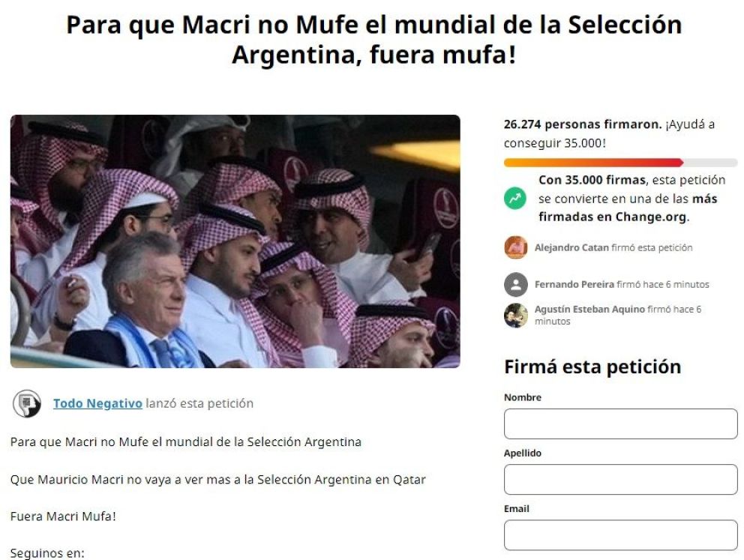Screen dimensions: 744x560
Task: Open the petition photo of the stadium crowd
Action: 235,241
